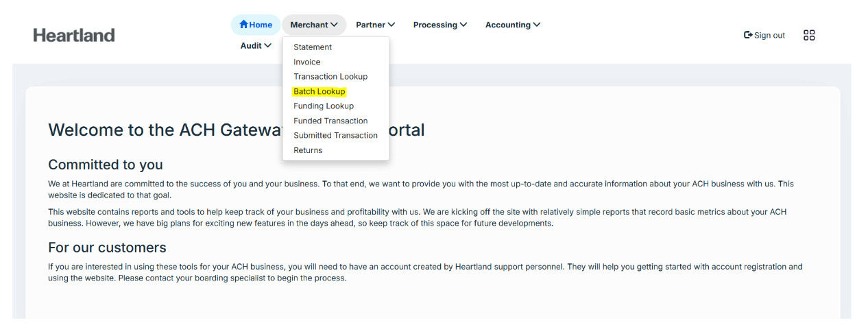Screen dimensions: 868x336
Task: Select Statement from Merchant menu
Action: pos(313,47)
